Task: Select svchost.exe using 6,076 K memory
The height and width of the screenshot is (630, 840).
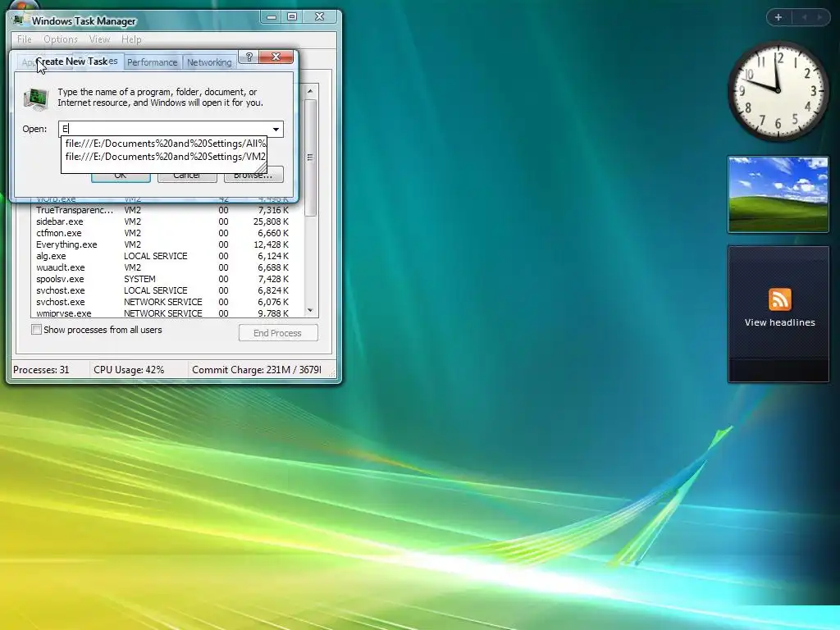Action: pos(167,302)
